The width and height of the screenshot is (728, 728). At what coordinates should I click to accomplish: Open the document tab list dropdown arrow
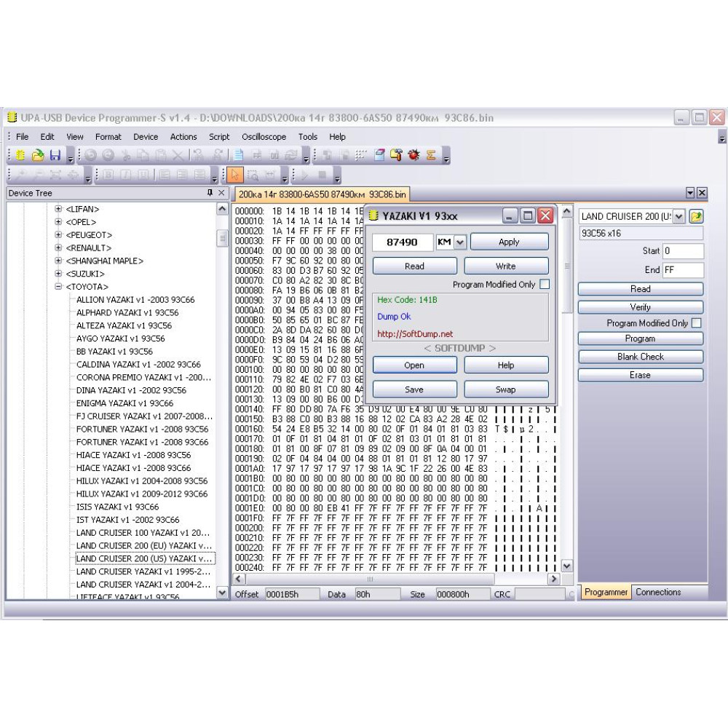(x=690, y=193)
